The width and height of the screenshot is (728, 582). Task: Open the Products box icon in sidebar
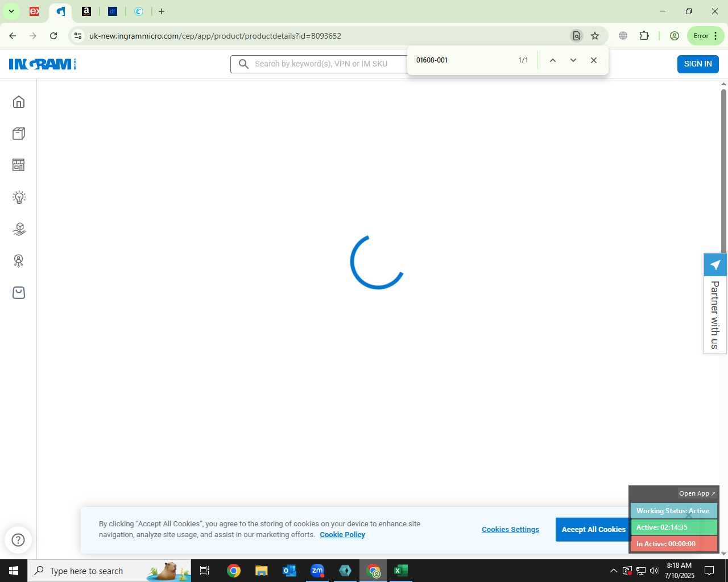click(19, 134)
